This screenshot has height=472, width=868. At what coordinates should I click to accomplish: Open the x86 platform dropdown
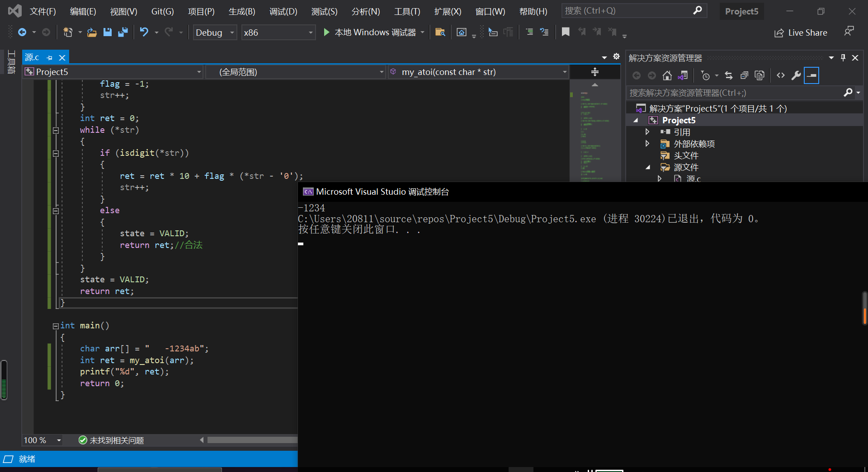pos(278,33)
